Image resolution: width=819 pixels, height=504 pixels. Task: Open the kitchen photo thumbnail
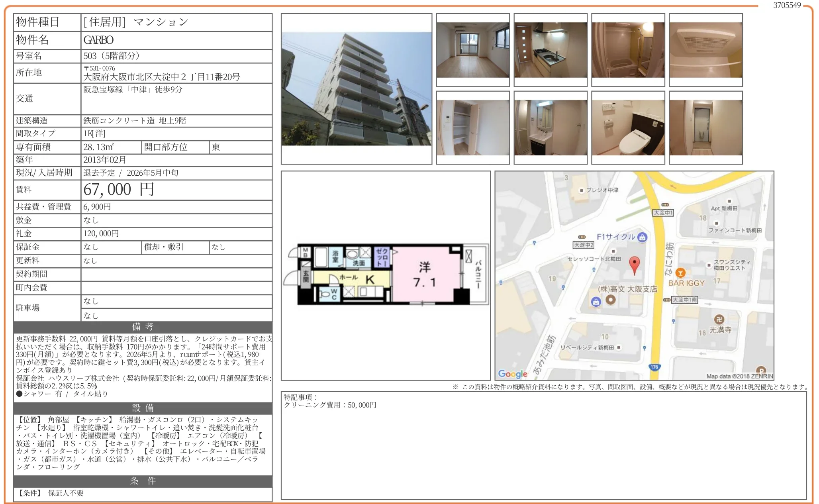click(550, 50)
